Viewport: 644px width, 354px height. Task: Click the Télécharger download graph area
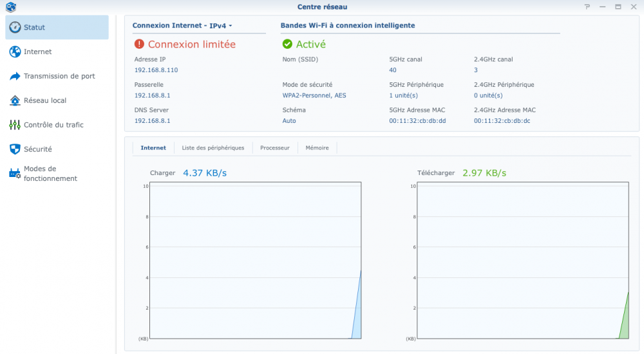click(x=522, y=261)
